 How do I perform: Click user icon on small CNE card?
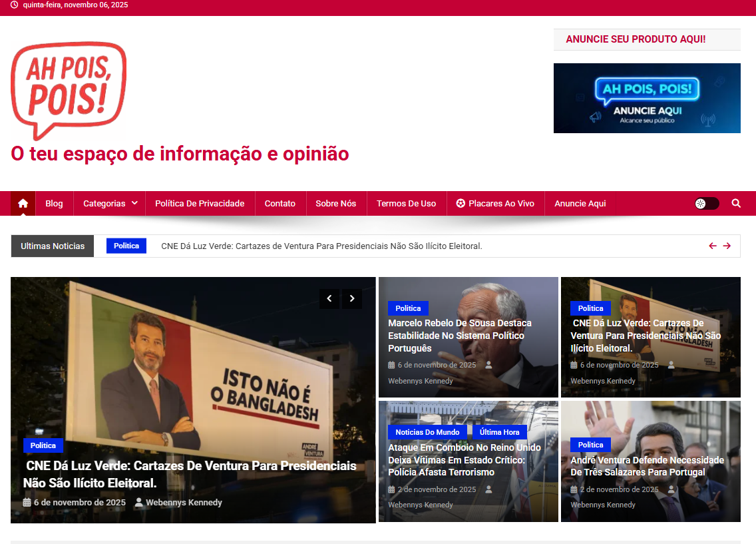coord(671,365)
